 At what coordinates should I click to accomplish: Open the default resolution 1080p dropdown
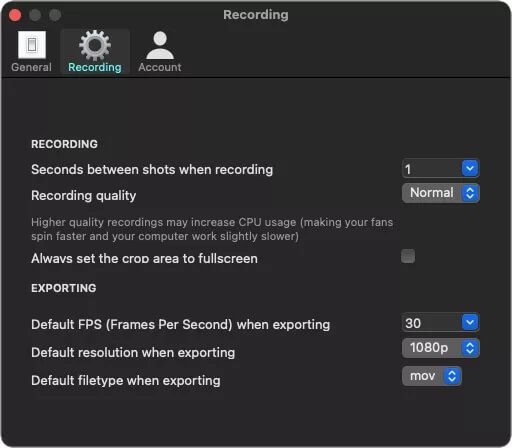pyautogui.click(x=441, y=348)
